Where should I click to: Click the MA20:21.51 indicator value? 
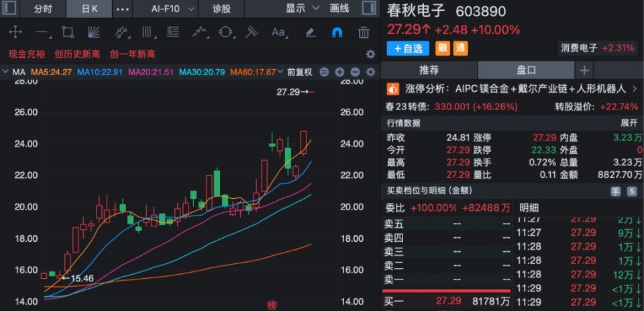151,72
